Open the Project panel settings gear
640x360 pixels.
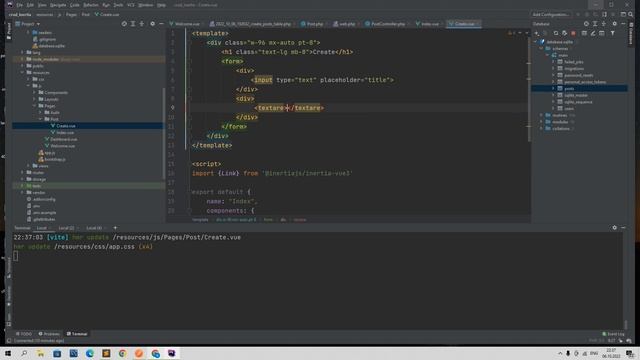click(152, 24)
